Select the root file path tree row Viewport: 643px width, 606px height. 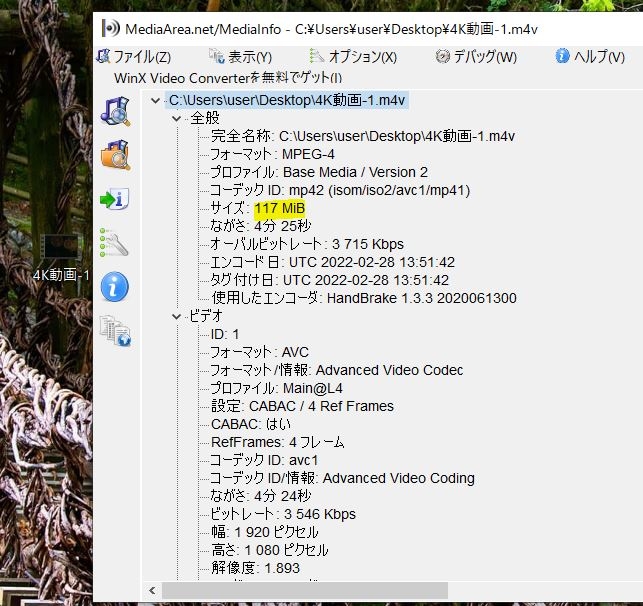[x=287, y=100]
